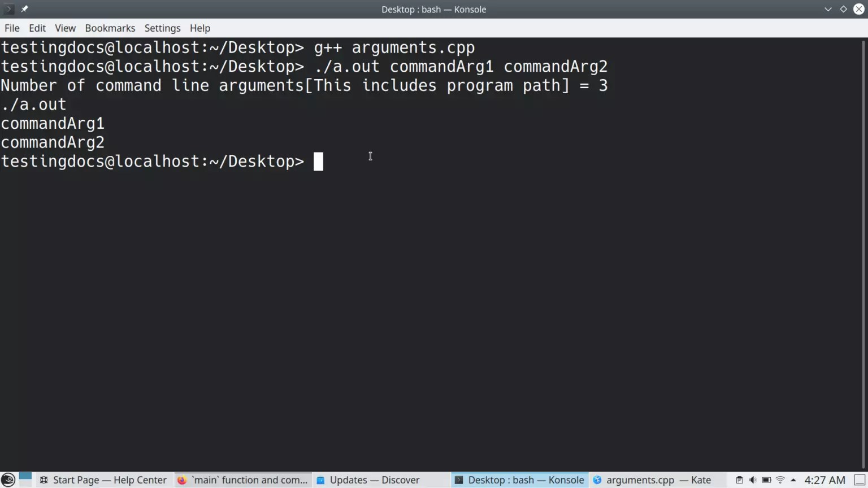Open the Firefox 'main function' window
This screenshot has height=488, width=868.
[x=243, y=480]
